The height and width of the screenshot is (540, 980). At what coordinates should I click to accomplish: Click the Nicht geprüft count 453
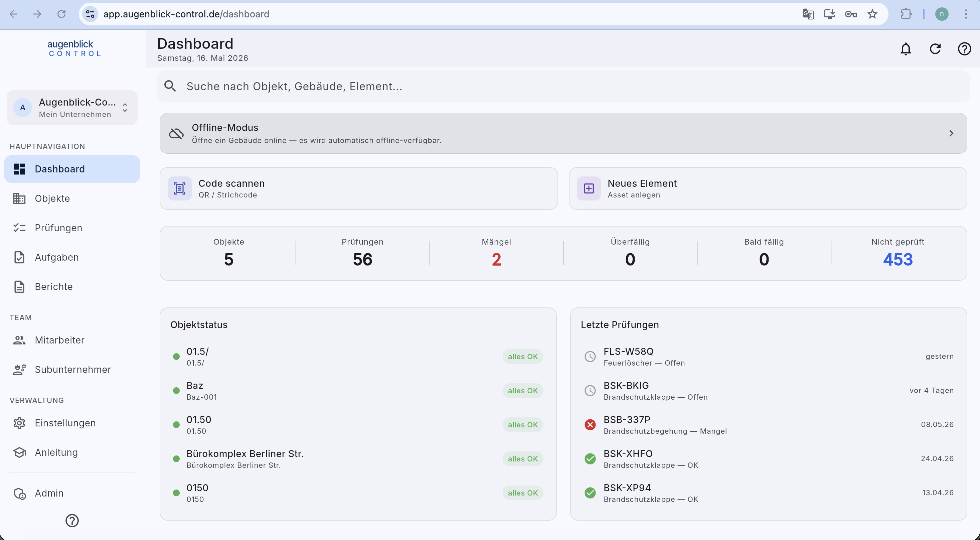coord(897,260)
